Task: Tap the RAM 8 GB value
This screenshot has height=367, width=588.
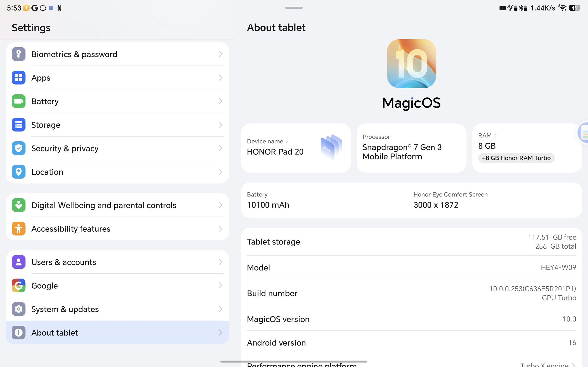Action: tap(487, 146)
